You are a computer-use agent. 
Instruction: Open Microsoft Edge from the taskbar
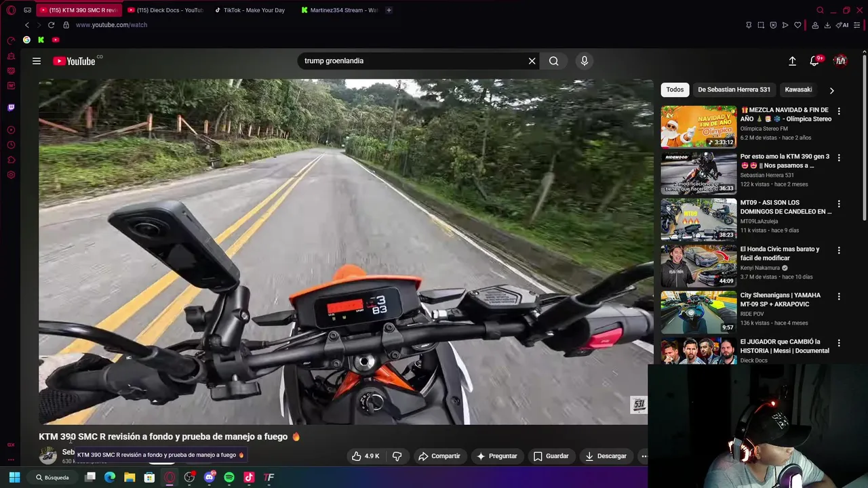[110, 477]
